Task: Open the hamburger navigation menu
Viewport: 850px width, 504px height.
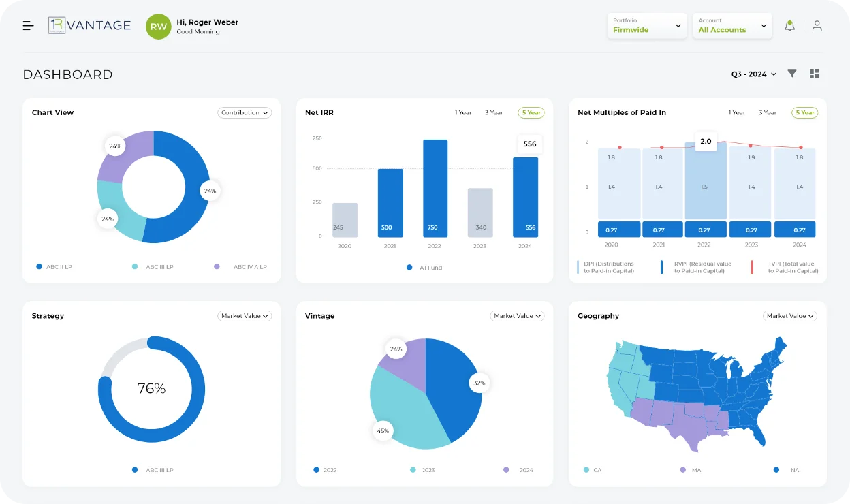Action: tap(28, 26)
